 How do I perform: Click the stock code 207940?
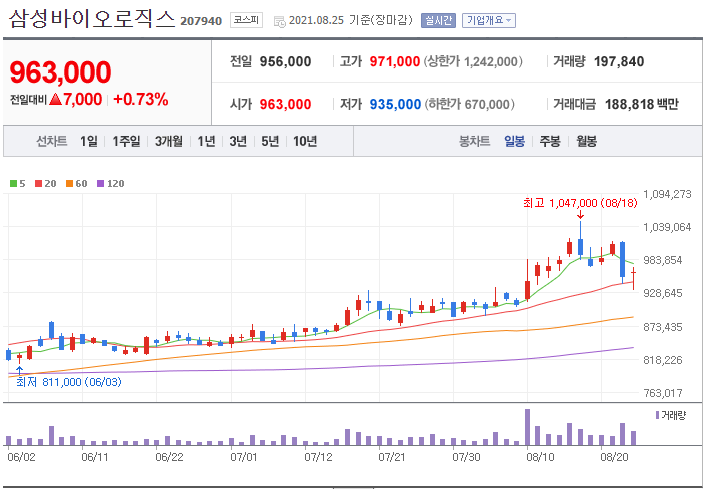tap(201, 21)
